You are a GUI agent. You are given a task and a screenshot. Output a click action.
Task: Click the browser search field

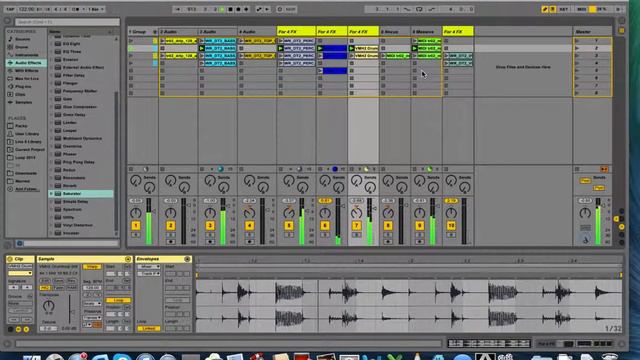point(67,22)
